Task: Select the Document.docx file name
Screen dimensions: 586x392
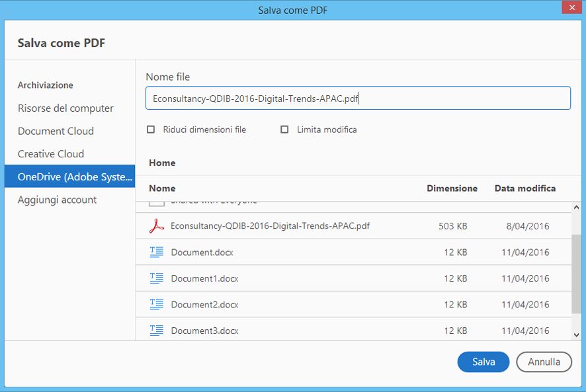Action: pyautogui.click(x=202, y=253)
